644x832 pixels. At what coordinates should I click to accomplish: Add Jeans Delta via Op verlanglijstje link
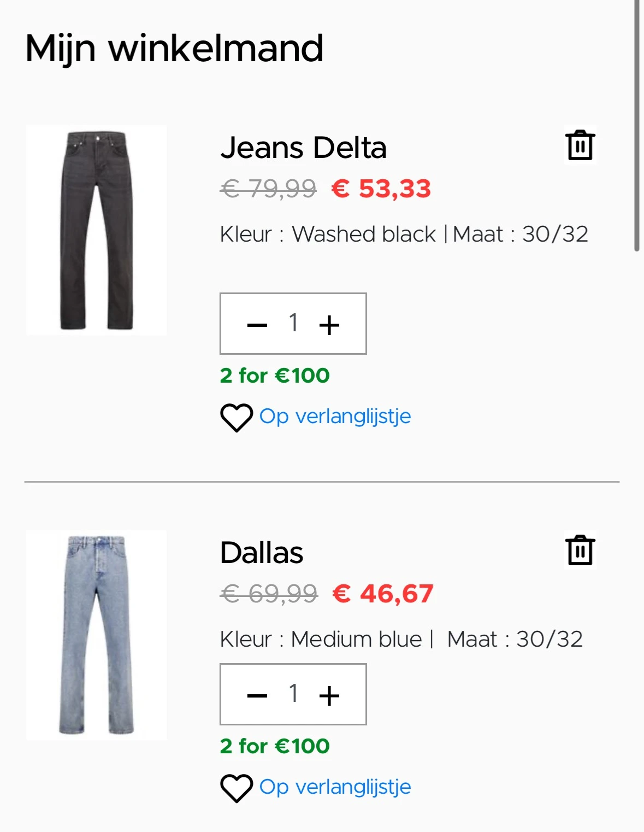[335, 417]
